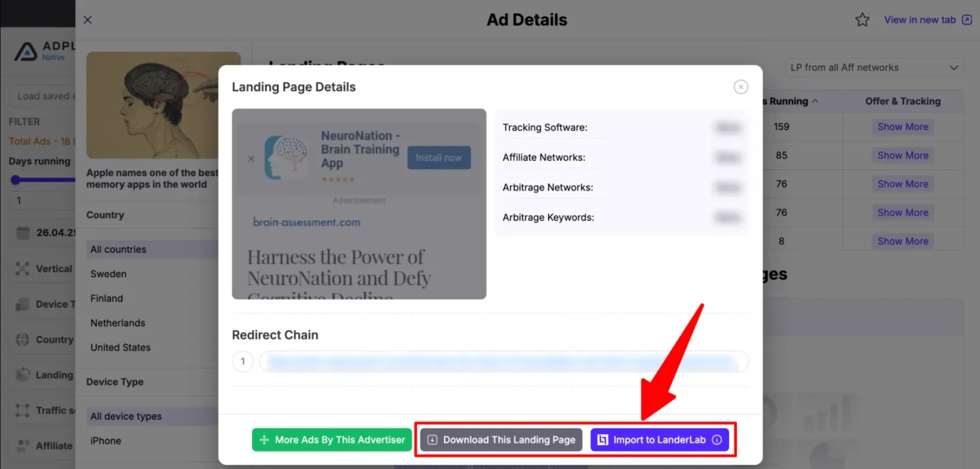The height and width of the screenshot is (469, 980).
Task: Click the Offer & Tracking column header
Action: pos(903,101)
